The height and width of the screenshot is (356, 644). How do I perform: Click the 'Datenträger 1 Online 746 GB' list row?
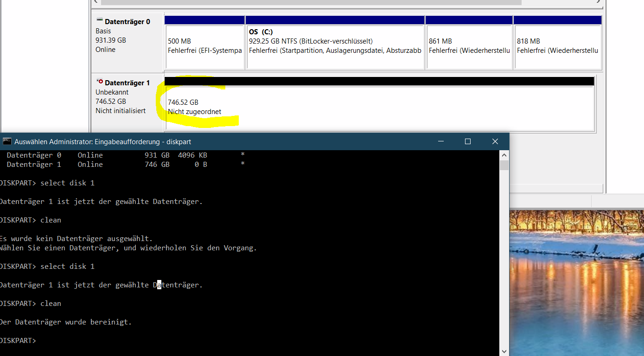coord(125,164)
